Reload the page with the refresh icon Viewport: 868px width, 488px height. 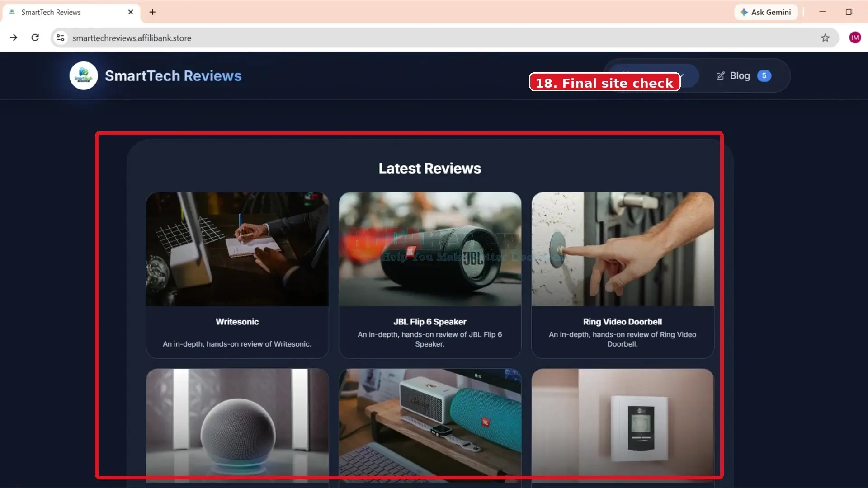[x=35, y=38]
